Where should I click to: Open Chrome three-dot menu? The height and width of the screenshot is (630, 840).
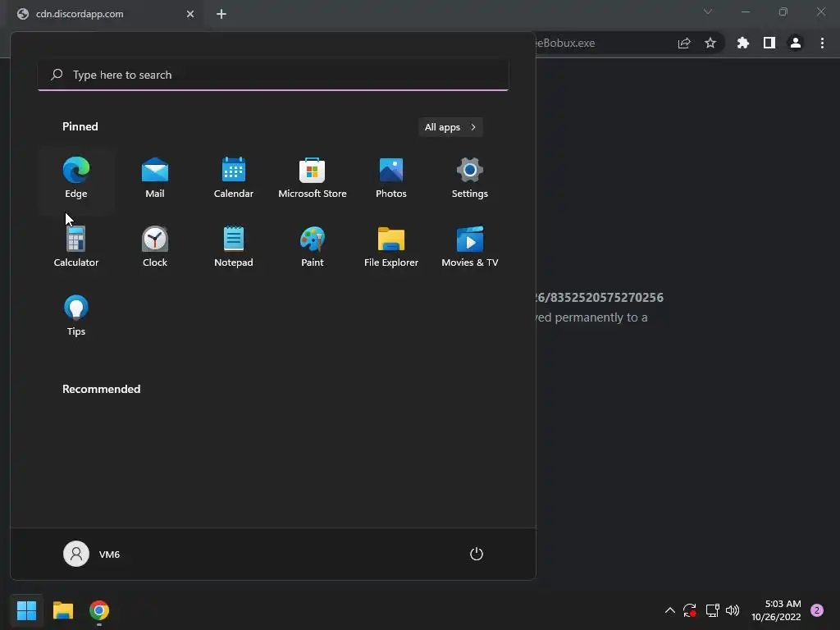pos(822,43)
